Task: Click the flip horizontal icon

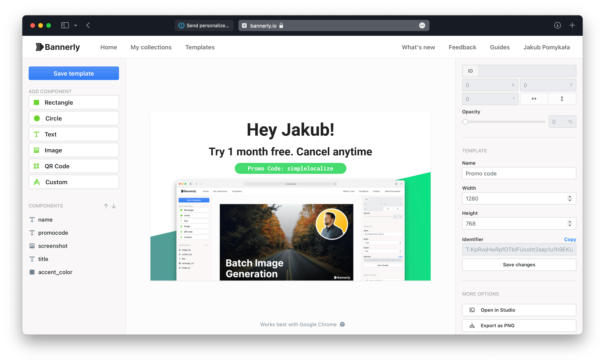Action: 534,99
